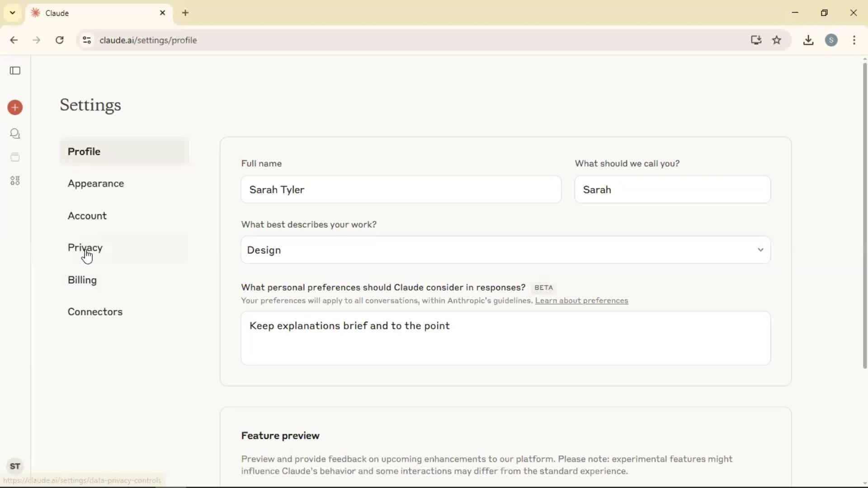Click the address bar URL
This screenshot has width=868, height=488.
tap(148, 40)
